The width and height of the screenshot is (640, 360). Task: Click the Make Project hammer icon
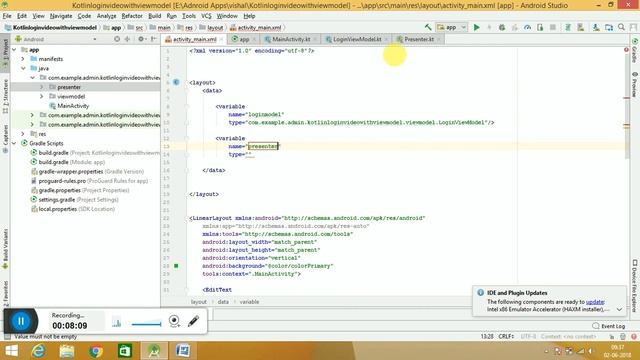click(x=428, y=27)
